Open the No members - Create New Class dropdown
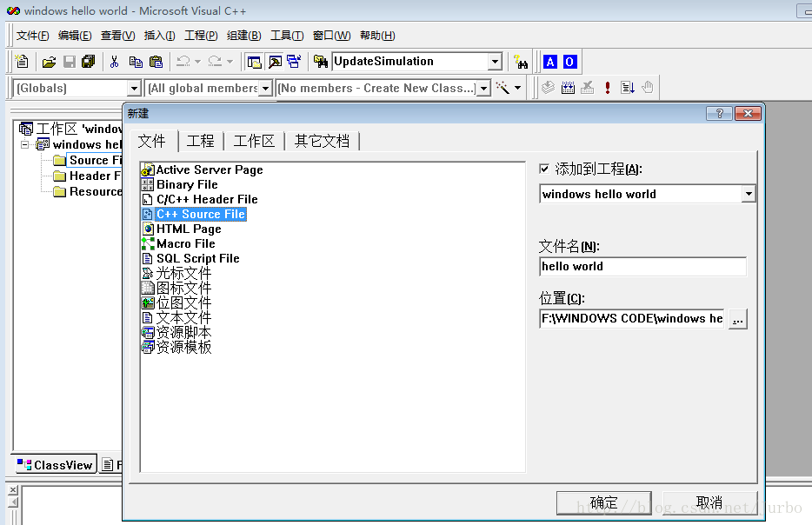This screenshot has height=525, width=812. [x=483, y=88]
